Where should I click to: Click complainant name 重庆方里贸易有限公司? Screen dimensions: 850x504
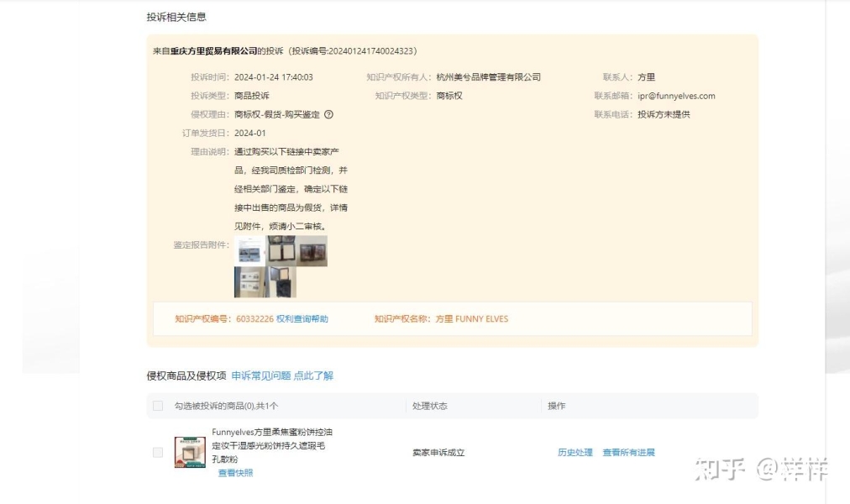(x=213, y=51)
